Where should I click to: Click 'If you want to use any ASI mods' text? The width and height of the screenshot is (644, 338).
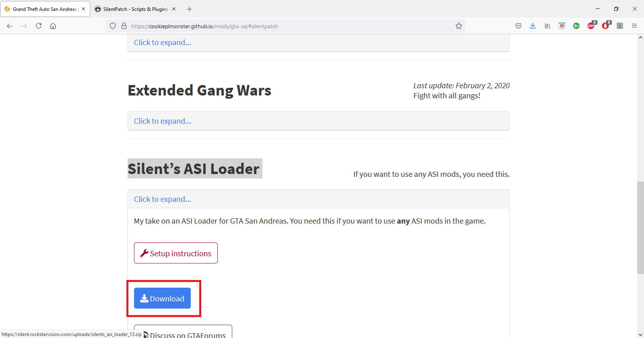coord(431,174)
